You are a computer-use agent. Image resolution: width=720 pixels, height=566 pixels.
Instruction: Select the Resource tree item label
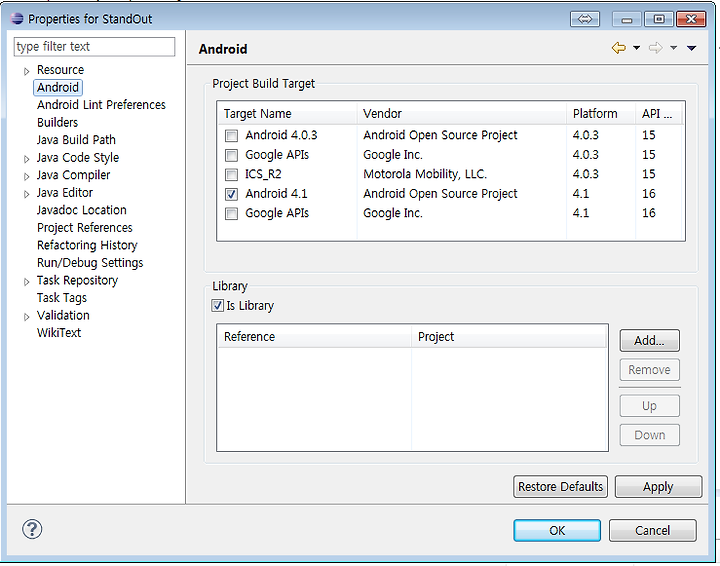click(61, 70)
